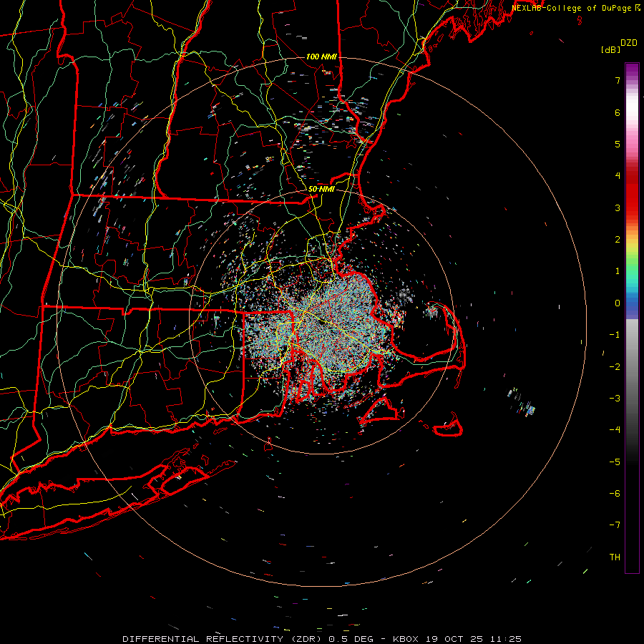This screenshot has width=644, height=644.
Task: Click the -5 value on the color scale
Action: point(615,462)
